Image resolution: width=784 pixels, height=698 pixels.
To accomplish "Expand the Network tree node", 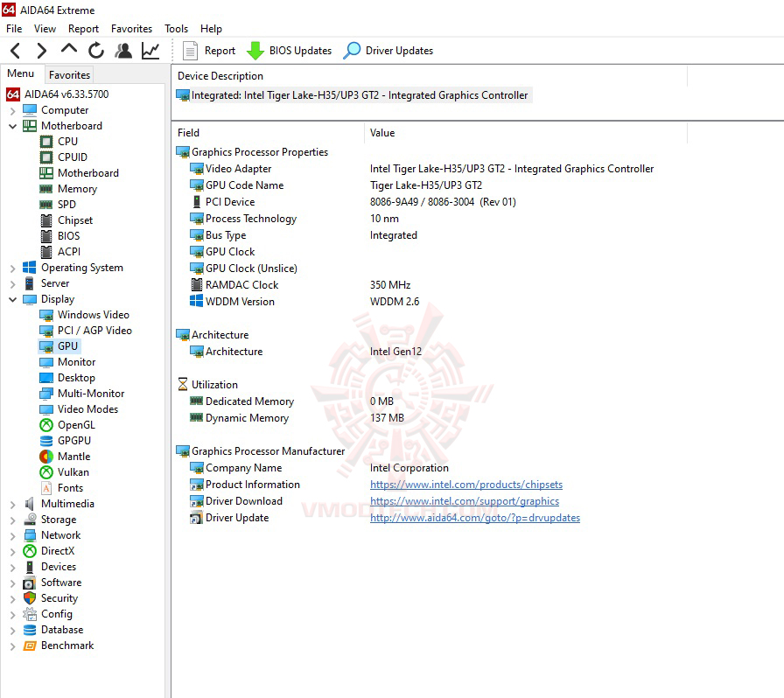I will pyautogui.click(x=13, y=535).
